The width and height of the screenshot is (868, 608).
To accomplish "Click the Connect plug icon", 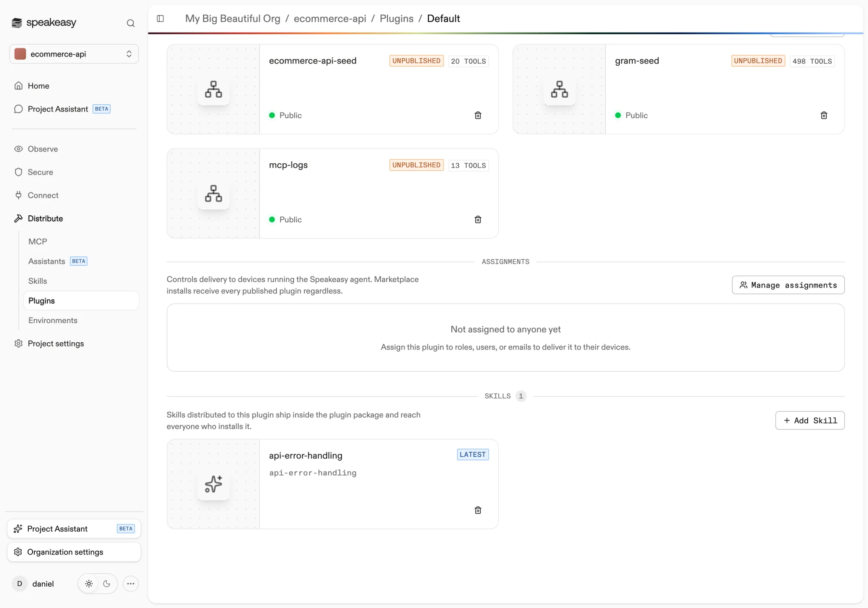I will (18, 195).
